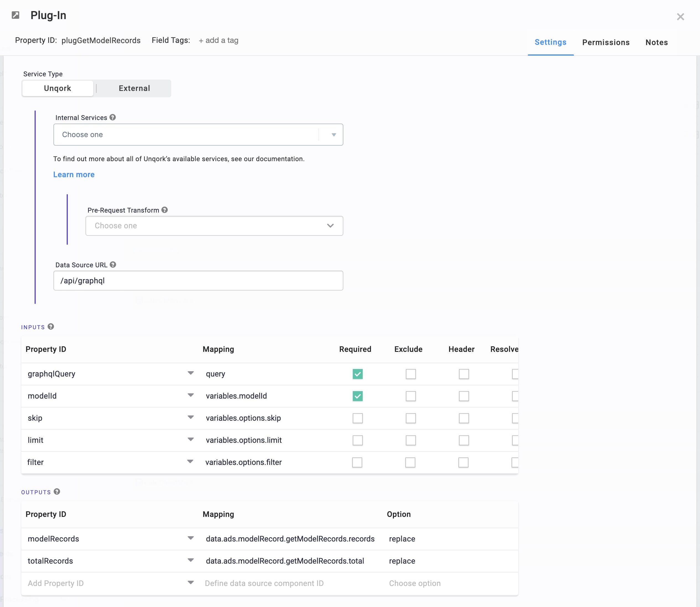Switch to the Notes tab

point(657,42)
